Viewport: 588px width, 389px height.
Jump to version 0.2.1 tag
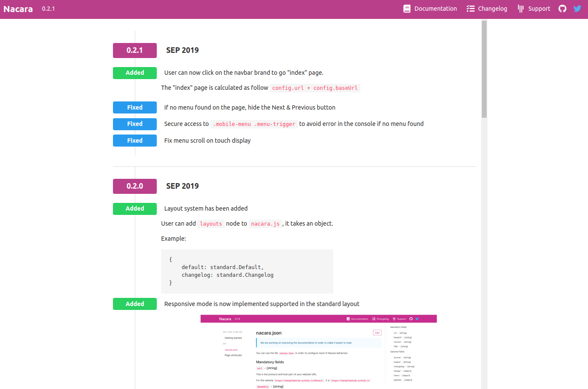coord(135,50)
